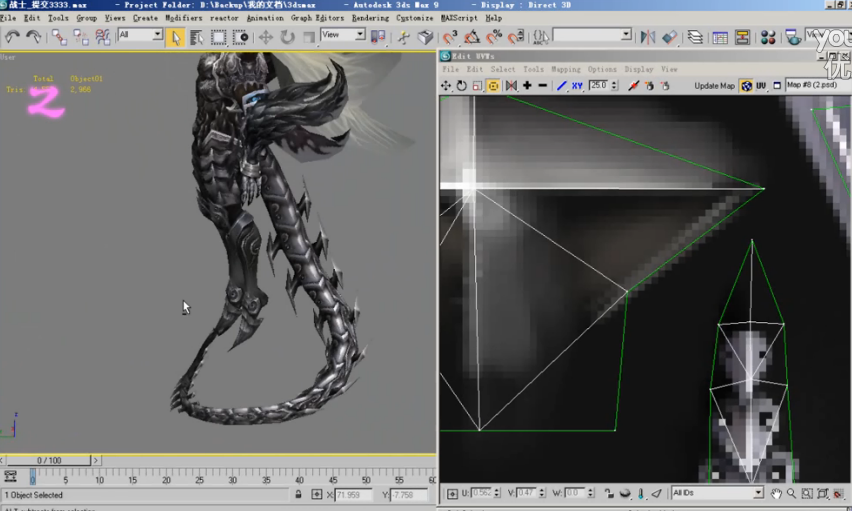Image resolution: width=852 pixels, height=511 pixels.
Task: Click the Align tool icon
Action: click(x=669, y=37)
